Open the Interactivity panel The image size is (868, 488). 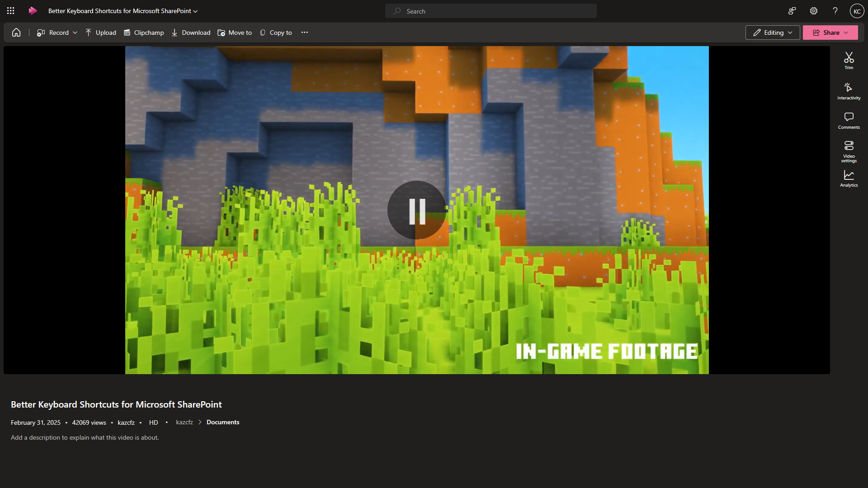tap(849, 91)
